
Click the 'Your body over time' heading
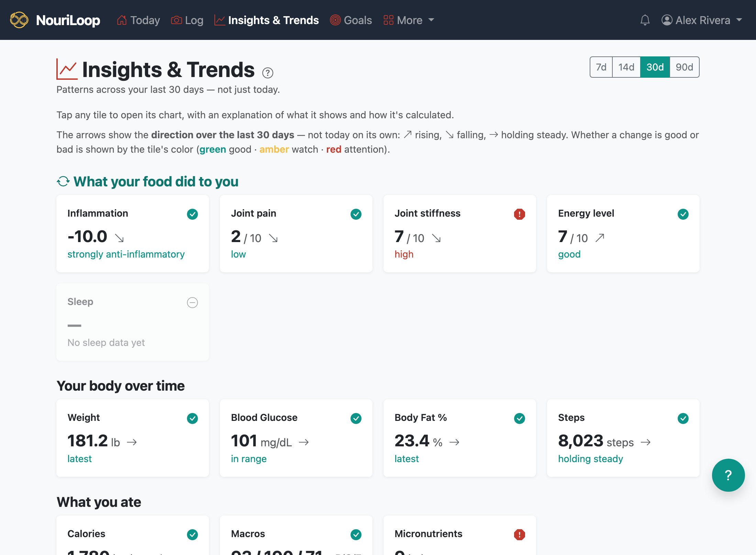pos(121,386)
